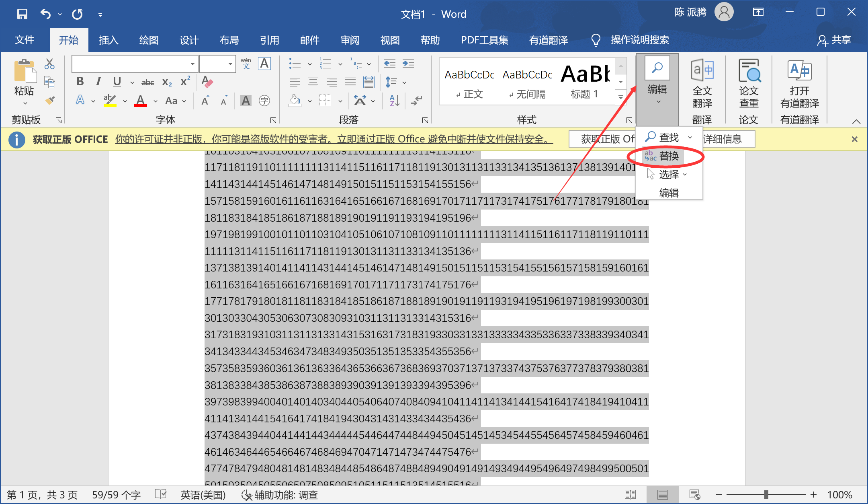This screenshot has width=868, height=504.
Task: Click the 获取正版 Office button
Action: [x=602, y=139]
